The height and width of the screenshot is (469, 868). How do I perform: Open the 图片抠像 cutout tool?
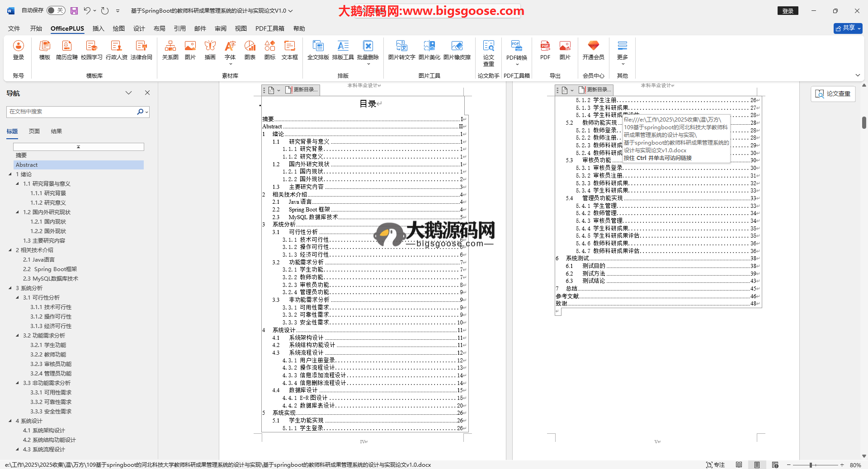(x=457, y=50)
